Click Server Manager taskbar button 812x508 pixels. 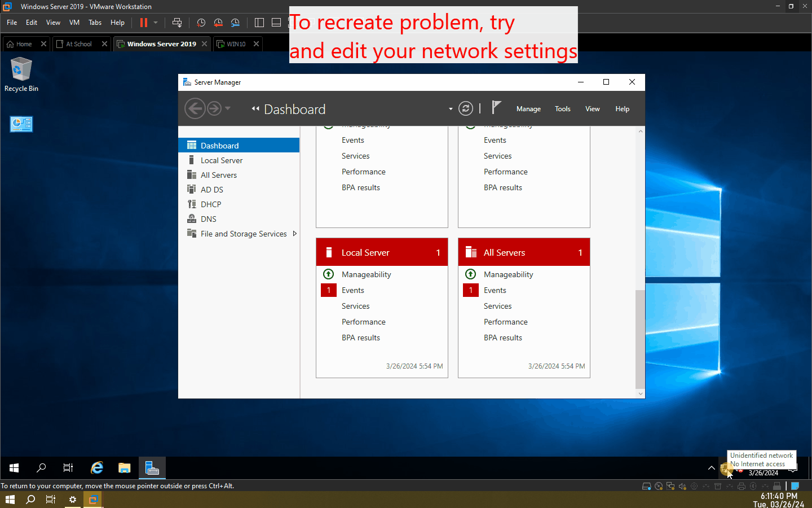pos(152,468)
